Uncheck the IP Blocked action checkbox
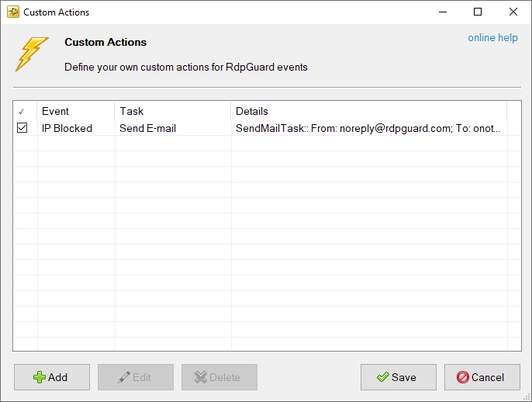This screenshot has width=532, height=402. click(x=22, y=128)
